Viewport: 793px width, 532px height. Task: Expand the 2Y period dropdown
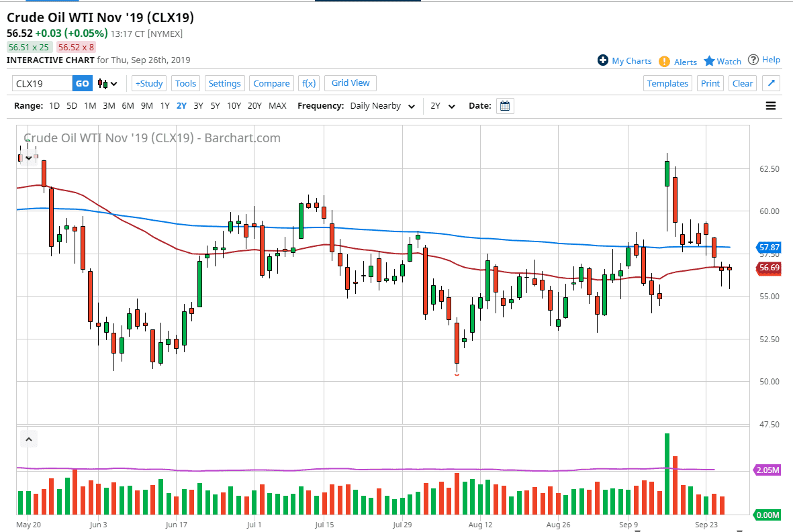442,105
